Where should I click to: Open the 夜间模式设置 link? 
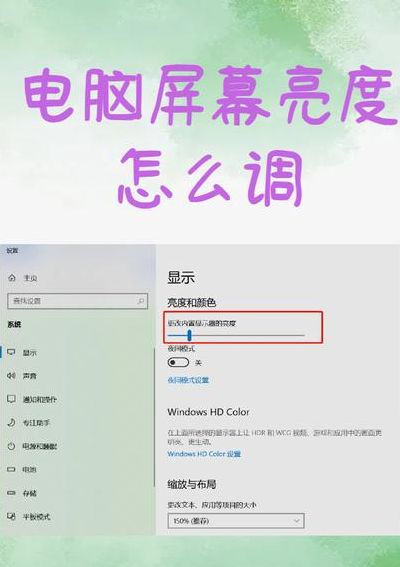click(188, 380)
